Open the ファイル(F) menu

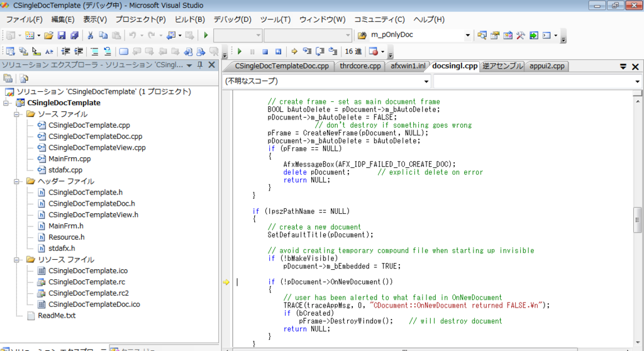point(25,19)
